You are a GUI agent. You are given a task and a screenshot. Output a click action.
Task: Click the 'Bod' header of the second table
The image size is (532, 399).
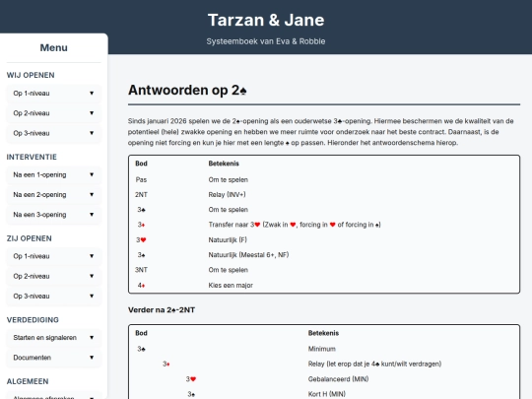[141, 333]
